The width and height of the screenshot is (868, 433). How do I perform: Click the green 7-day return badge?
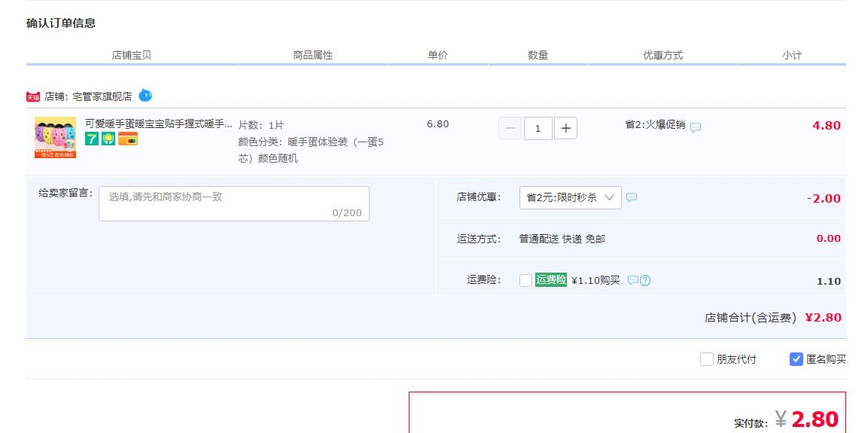tap(92, 139)
